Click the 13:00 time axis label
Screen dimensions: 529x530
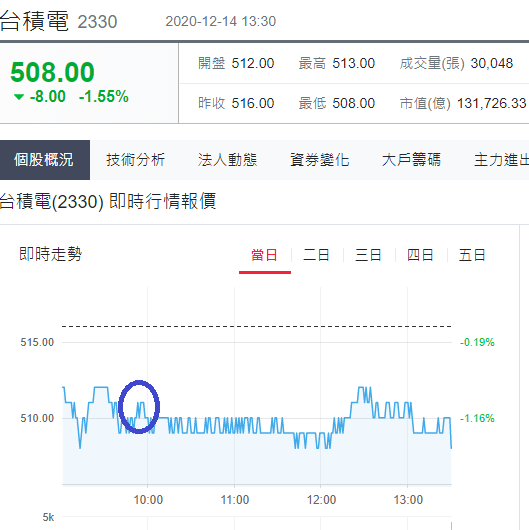pyautogui.click(x=408, y=500)
